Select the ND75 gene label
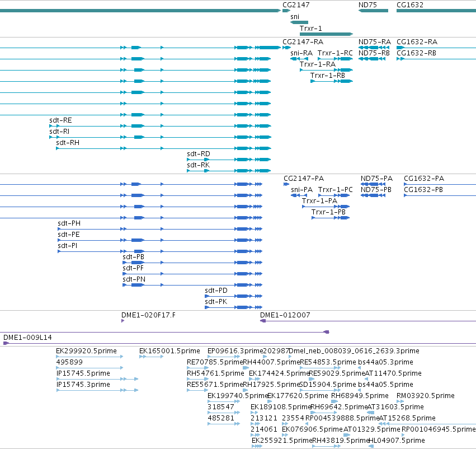The height and width of the screenshot is (449, 476). 367,5
